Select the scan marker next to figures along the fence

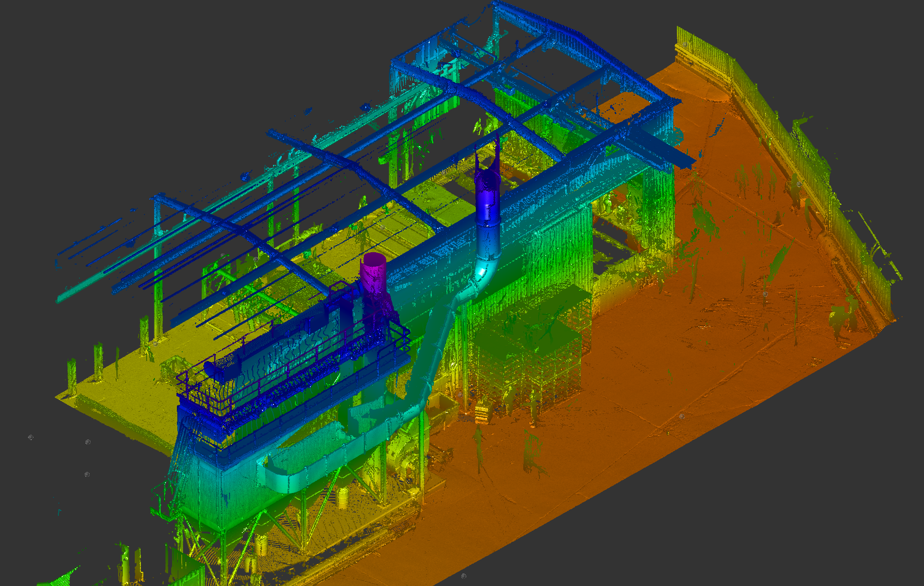[798, 184]
